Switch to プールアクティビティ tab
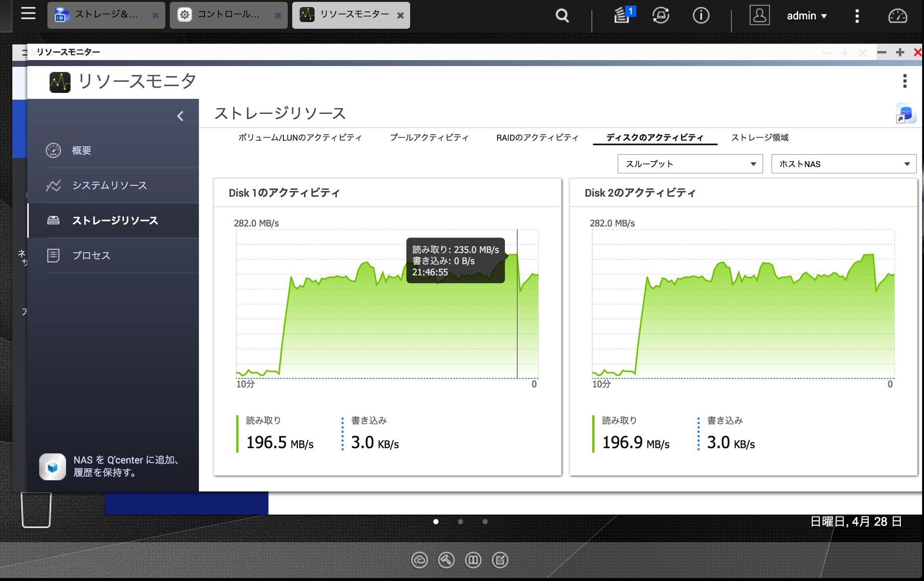924x581 pixels. (x=429, y=138)
